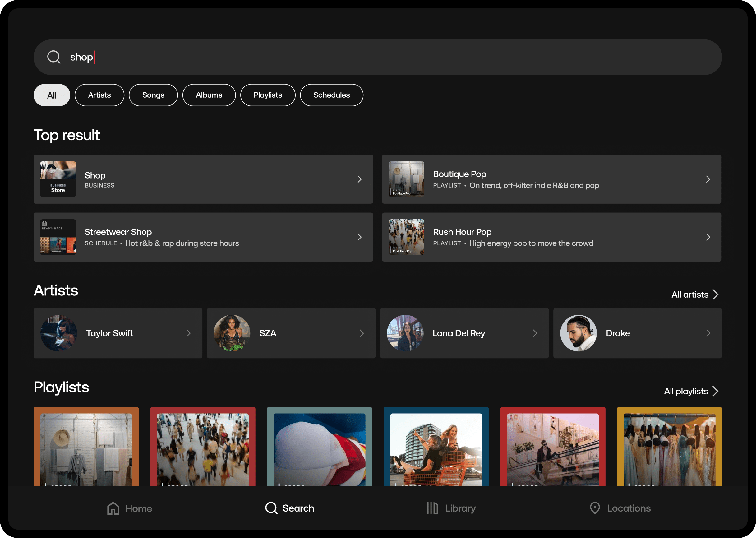
Task: Open Drake's artist avatar
Action: [x=578, y=333]
